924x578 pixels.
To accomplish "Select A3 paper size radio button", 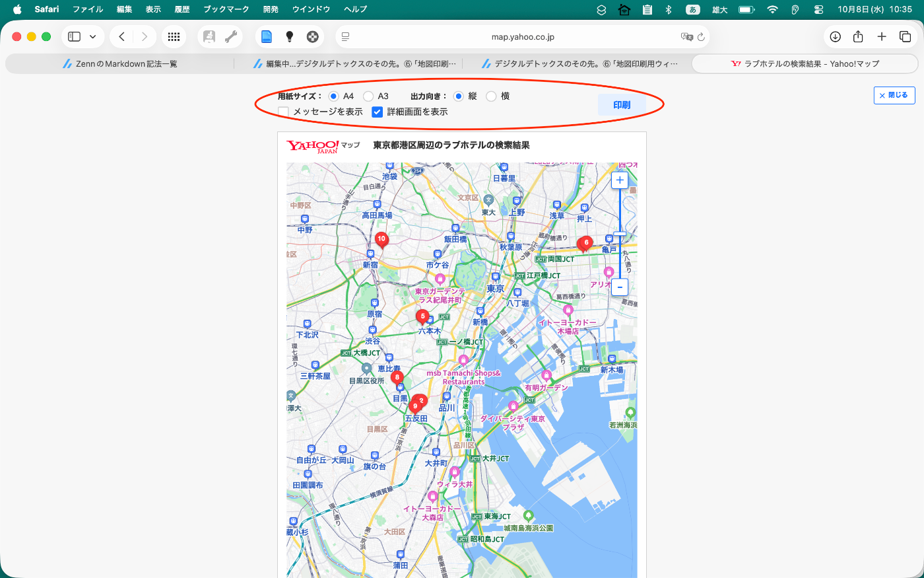I will pyautogui.click(x=368, y=96).
